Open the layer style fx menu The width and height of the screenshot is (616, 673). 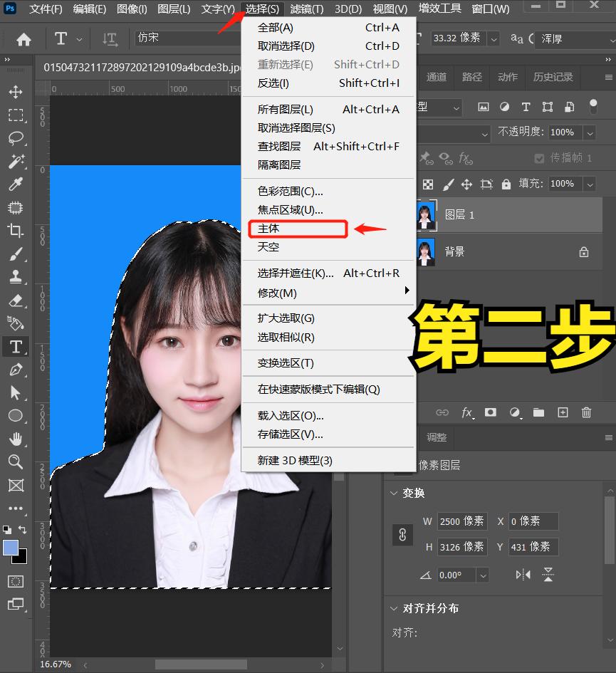[466, 412]
